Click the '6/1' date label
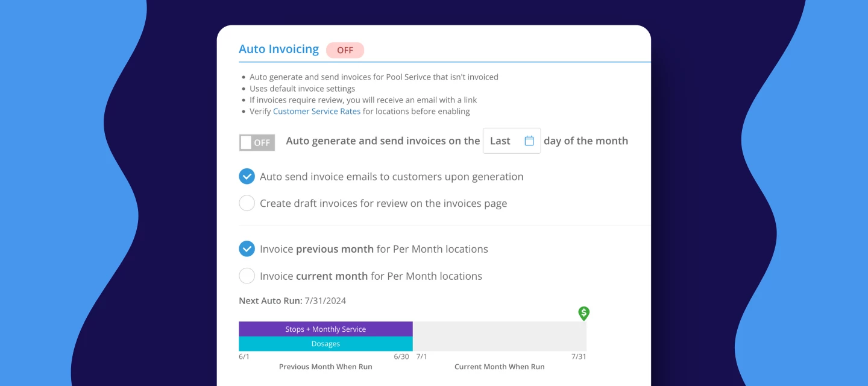This screenshot has width=868, height=386. (x=244, y=356)
